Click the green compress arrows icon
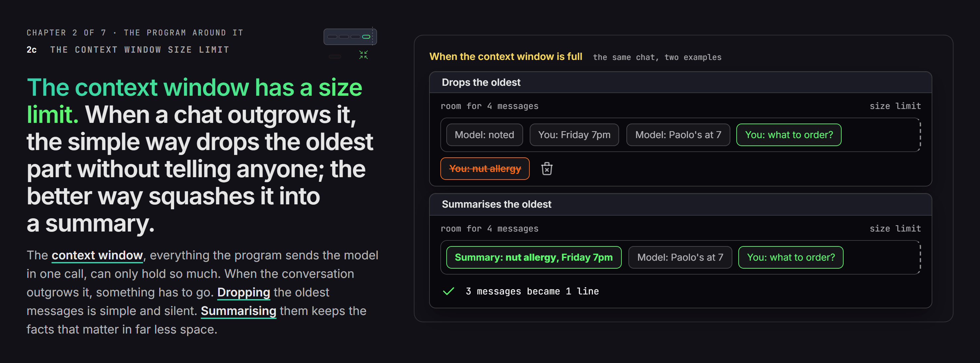The width and height of the screenshot is (980, 363). (x=363, y=55)
